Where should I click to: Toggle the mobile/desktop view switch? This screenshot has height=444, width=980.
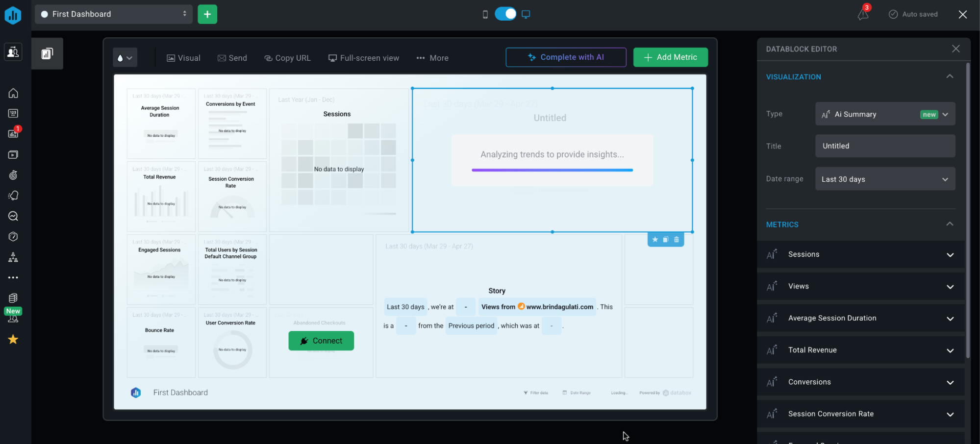pyautogui.click(x=505, y=14)
